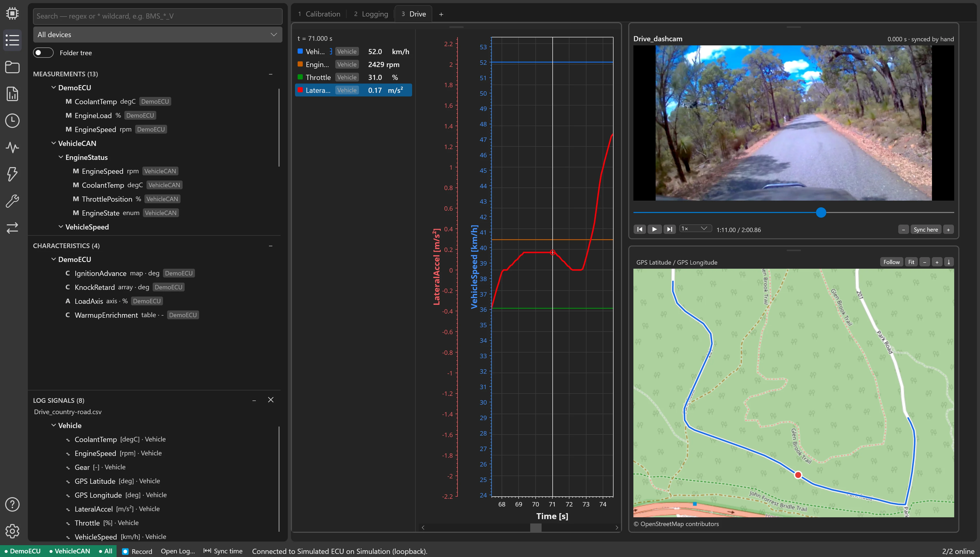Click the video timeline slider thumb
The image size is (980, 557).
coord(821,212)
